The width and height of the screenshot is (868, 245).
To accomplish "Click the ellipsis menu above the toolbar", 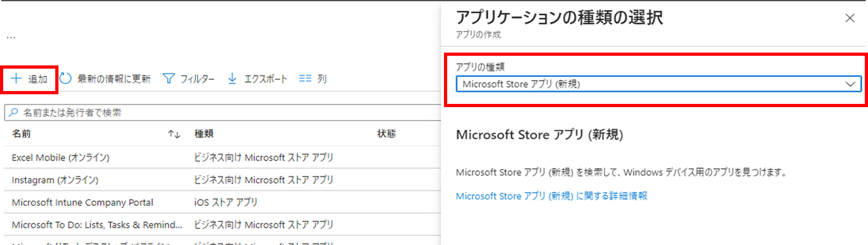I will 10,37.
